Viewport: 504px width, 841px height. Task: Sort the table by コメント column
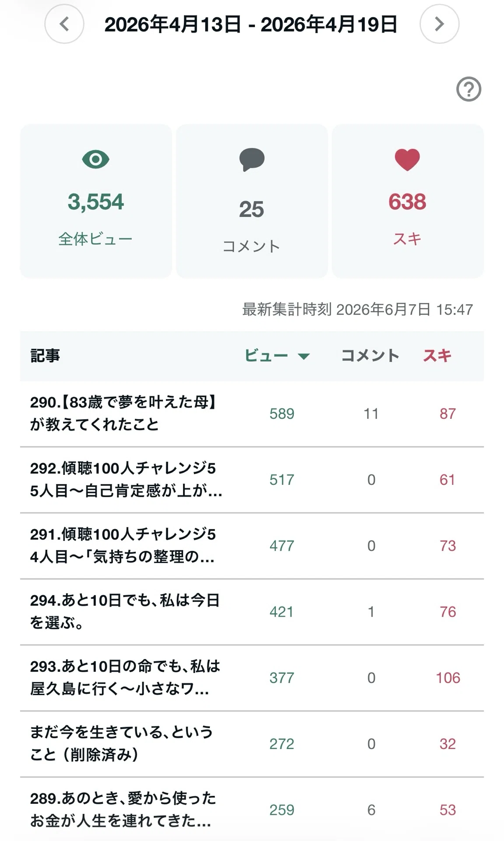tap(370, 355)
